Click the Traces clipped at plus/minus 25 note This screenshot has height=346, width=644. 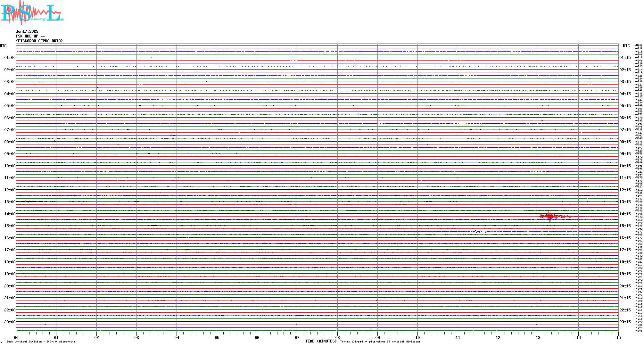click(x=380, y=342)
